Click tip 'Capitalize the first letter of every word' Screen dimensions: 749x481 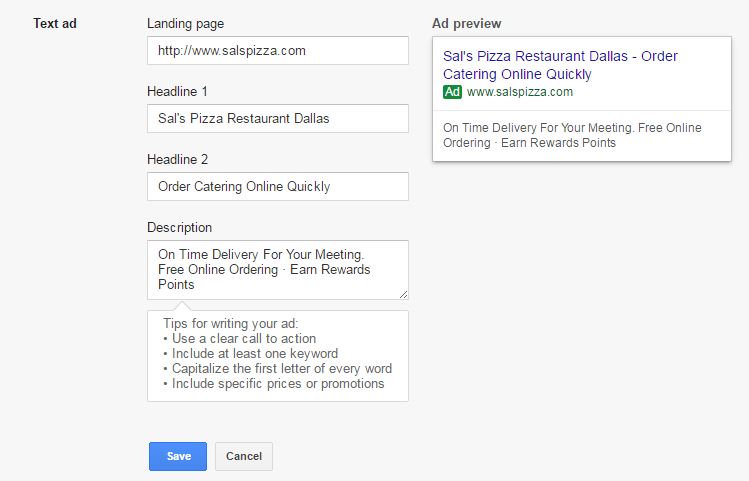pos(278,369)
